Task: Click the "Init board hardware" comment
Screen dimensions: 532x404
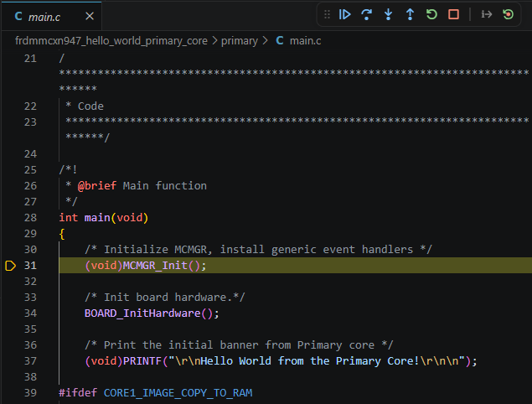Action: pos(164,297)
